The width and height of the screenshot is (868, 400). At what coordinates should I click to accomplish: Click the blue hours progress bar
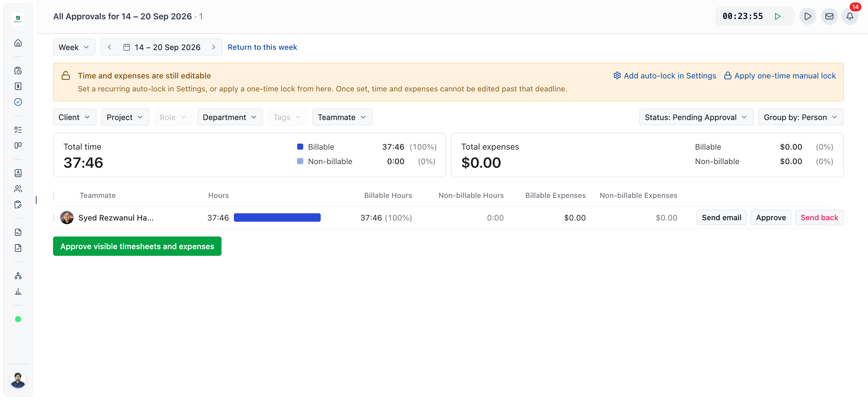click(277, 217)
